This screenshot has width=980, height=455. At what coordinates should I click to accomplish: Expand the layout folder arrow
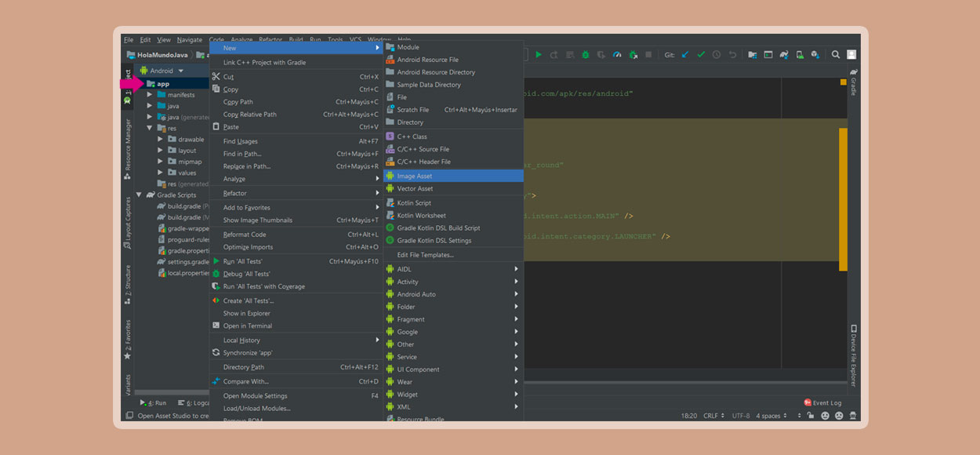tap(161, 151)
